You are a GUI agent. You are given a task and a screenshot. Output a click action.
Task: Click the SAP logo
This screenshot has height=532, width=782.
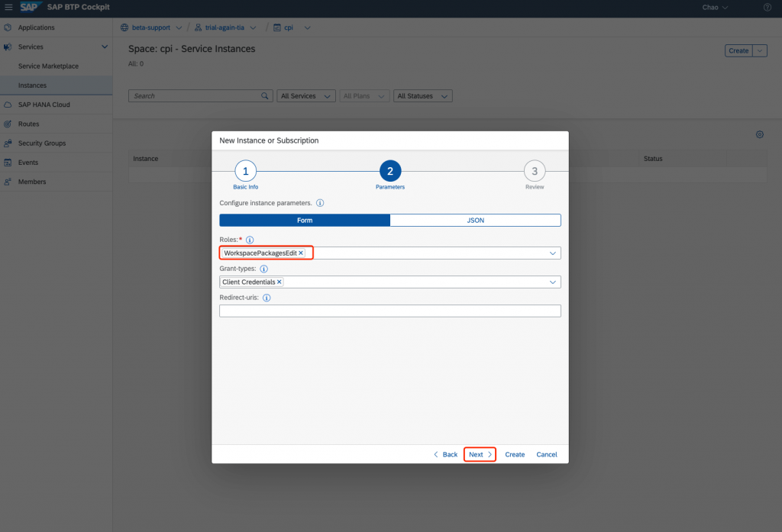pos(30,7)
